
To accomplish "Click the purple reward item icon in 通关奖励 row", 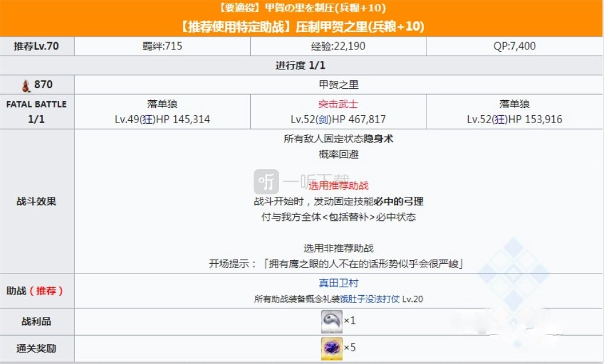I will [x=332, y=348].
